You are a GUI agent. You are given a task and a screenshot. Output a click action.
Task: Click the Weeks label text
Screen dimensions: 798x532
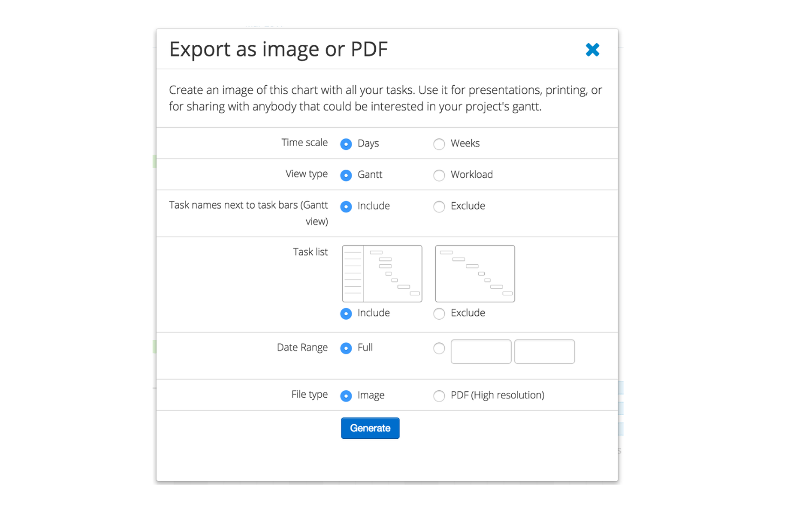click(465, 143)
